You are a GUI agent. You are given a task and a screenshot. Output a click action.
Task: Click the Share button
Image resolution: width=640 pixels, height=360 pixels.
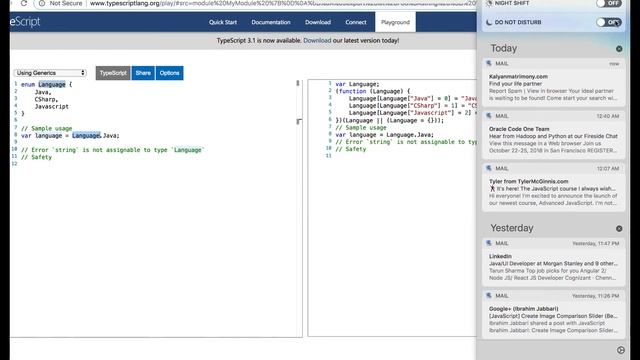(143, 73)
